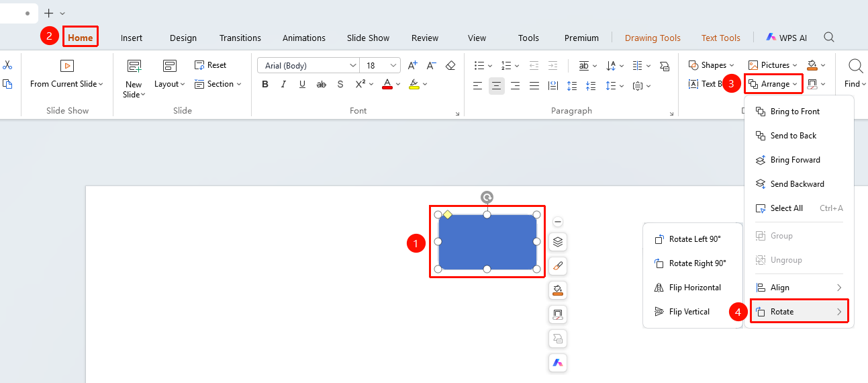Click the ribbon shape fill color swatch
The height and width of the screenshot is (383, 868).
click(812, 65)
